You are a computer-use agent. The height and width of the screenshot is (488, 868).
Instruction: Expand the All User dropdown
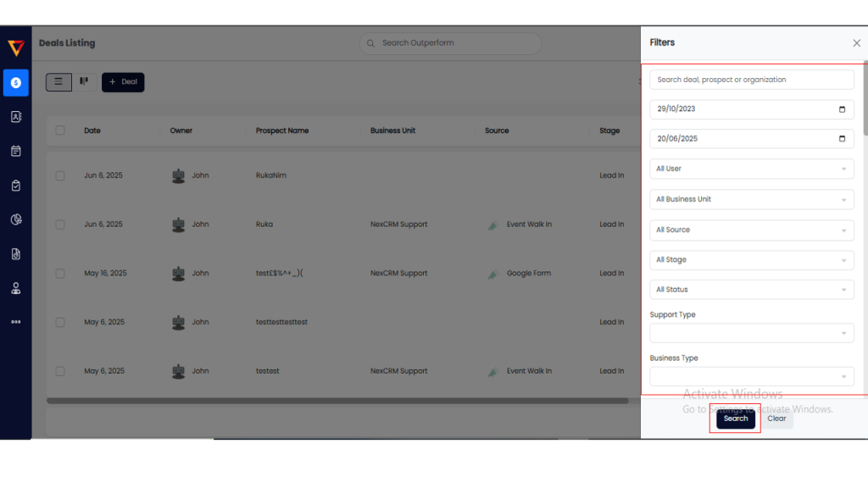click(x=751, y=169)
